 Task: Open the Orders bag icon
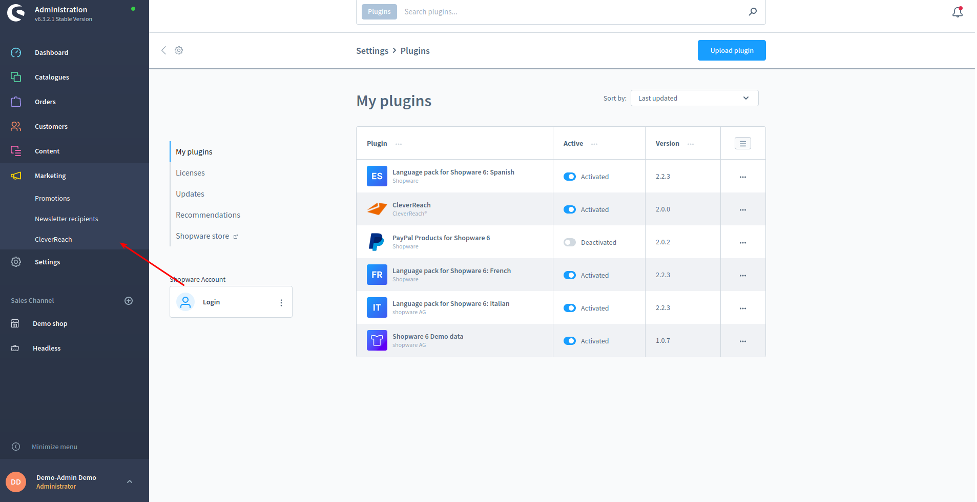click(16, 102)
